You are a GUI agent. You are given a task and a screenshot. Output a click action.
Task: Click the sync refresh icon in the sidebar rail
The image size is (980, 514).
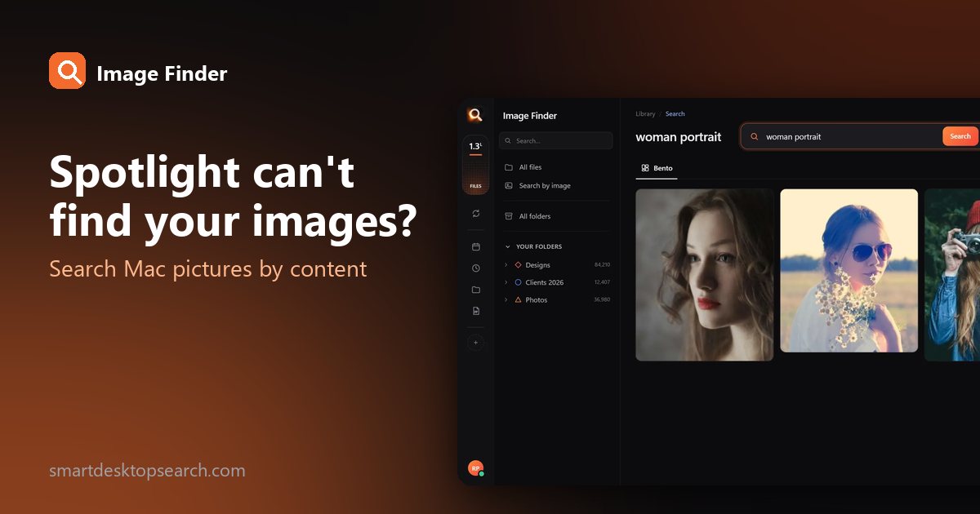point(476,213)
